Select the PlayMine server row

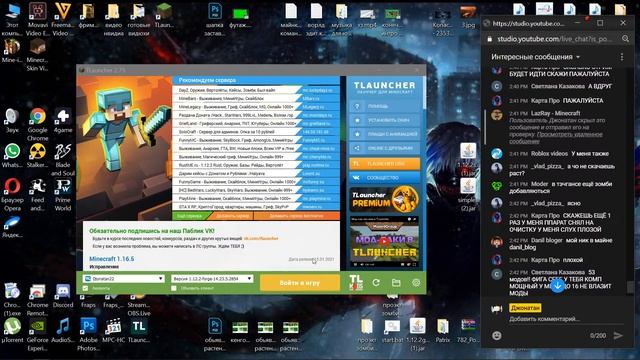pos(256,198)
